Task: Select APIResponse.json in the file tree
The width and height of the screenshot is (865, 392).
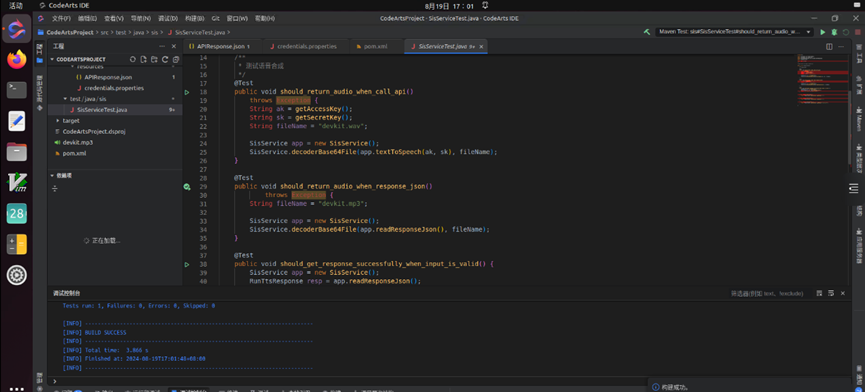Action: click(x=108, y=77)
